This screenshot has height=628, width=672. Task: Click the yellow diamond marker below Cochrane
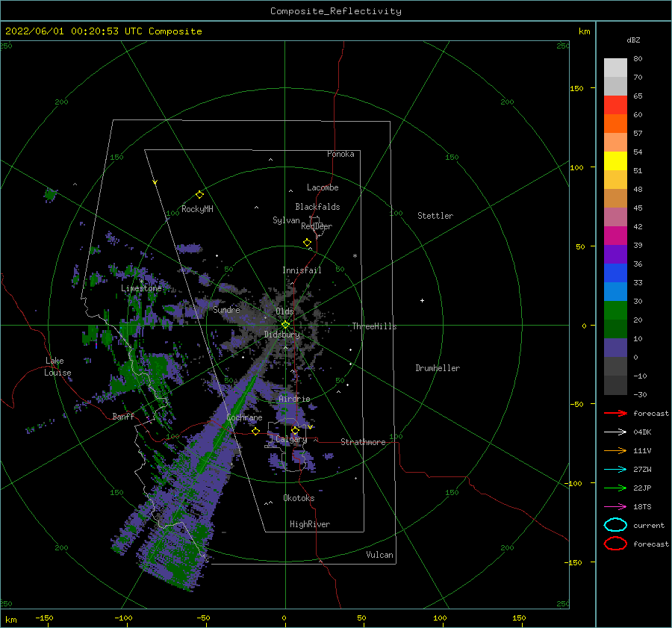[x=256, y=432]
